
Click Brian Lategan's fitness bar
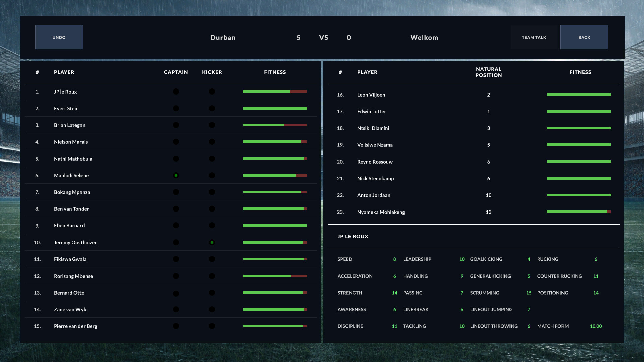coord(275,125)
